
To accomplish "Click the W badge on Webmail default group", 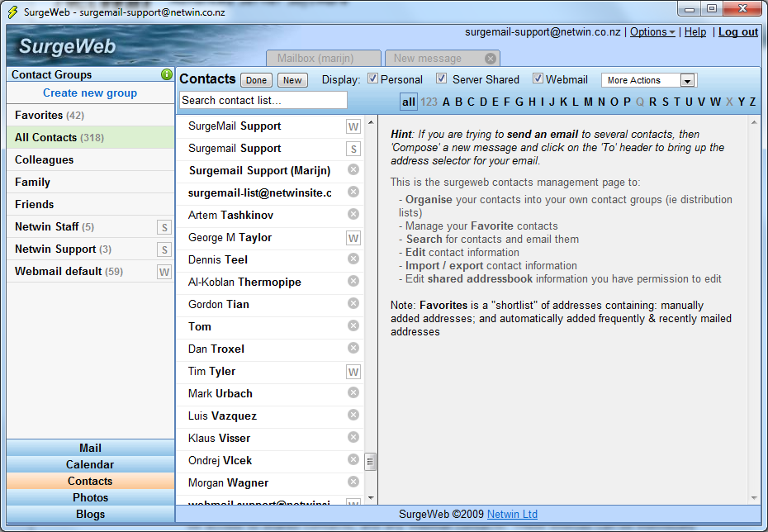I will 164,272.
